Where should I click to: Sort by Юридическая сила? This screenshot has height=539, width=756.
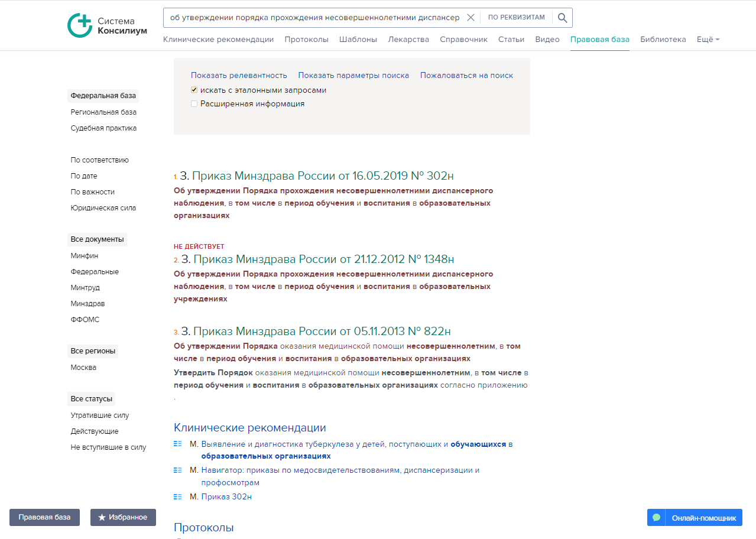pyautogui.click(x=103, y=207)
